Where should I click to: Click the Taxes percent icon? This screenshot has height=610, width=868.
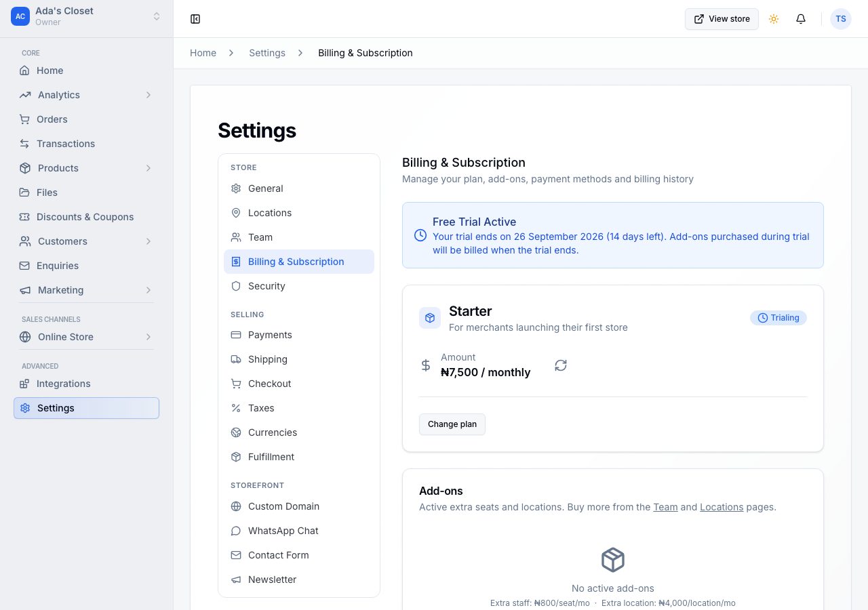(x=236, y=408)
